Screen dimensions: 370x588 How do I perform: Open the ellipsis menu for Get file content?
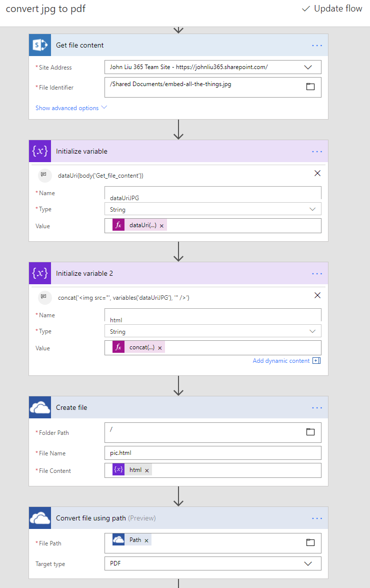point(317,45)
